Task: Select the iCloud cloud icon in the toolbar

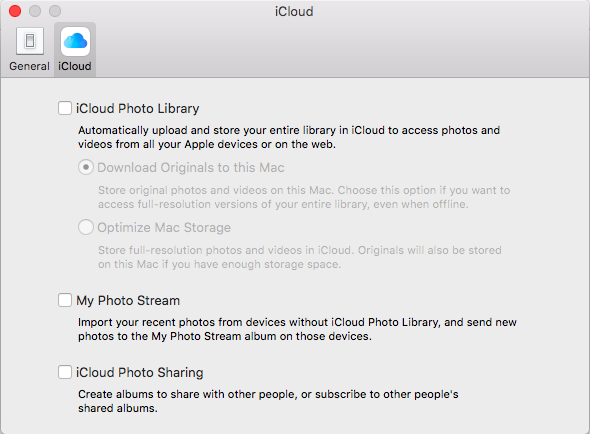Action: pos(75,41)
